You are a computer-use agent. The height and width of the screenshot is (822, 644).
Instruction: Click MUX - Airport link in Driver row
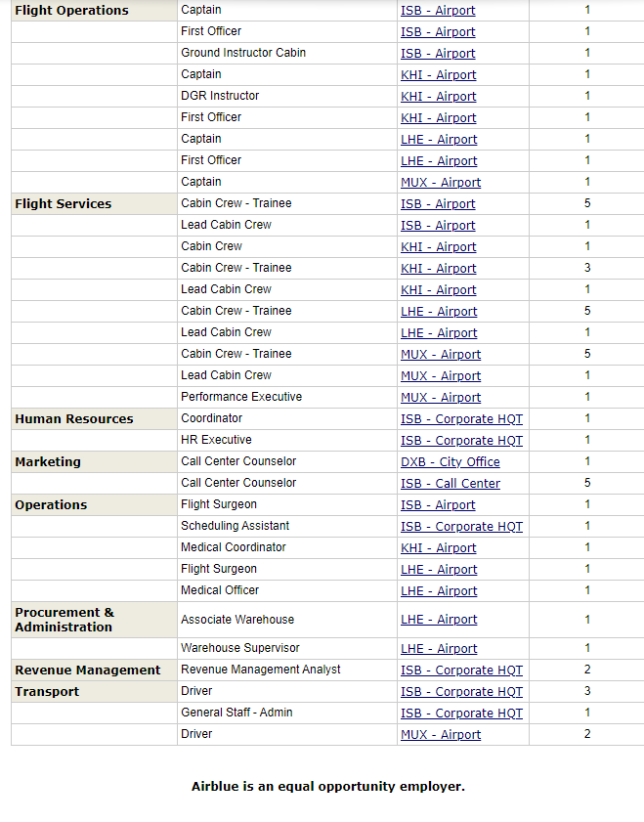pyautogui.click(x=441, y=734)
